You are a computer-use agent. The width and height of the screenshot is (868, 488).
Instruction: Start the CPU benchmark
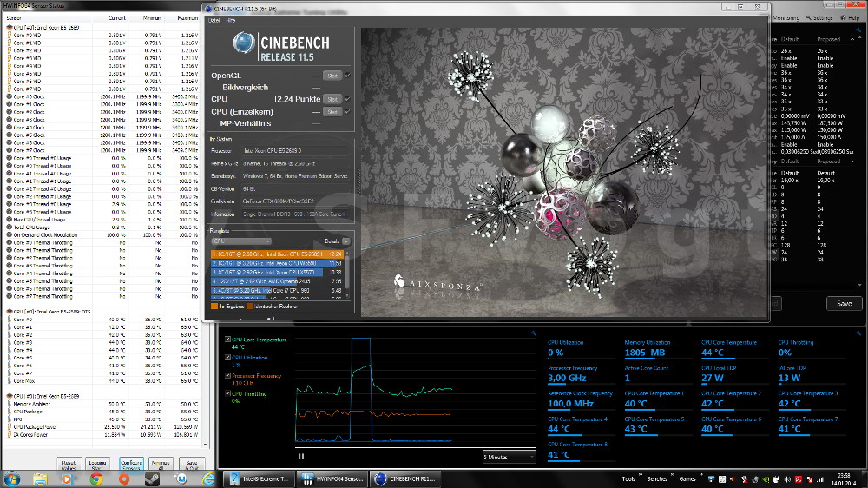coord(332,99)
